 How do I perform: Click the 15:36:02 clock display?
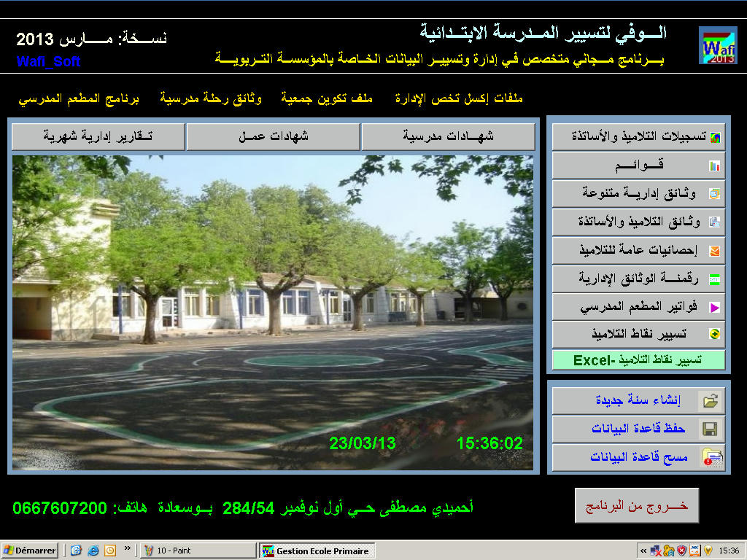click(x=489, y=443)
